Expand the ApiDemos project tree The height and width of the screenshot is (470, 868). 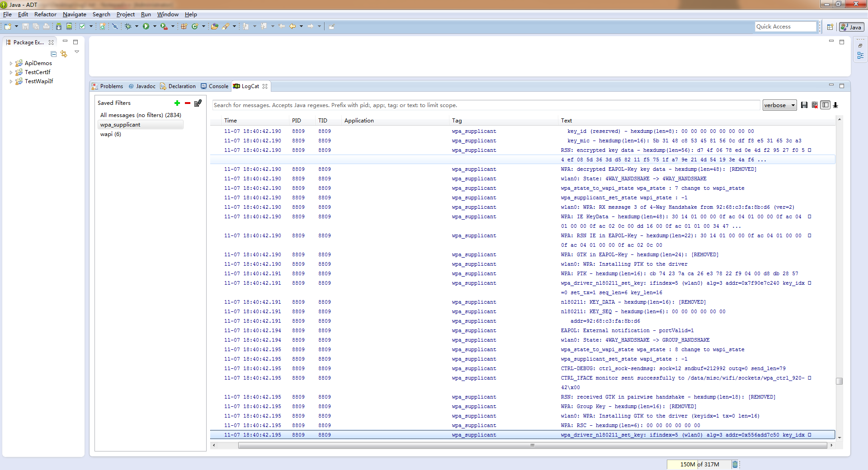[x=11, y=64]
